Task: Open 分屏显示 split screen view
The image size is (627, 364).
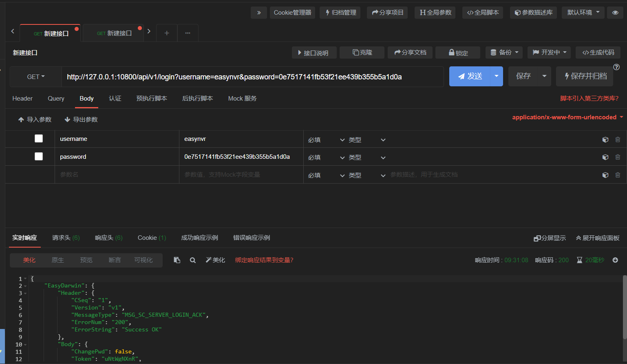Action: coord(550,238)
